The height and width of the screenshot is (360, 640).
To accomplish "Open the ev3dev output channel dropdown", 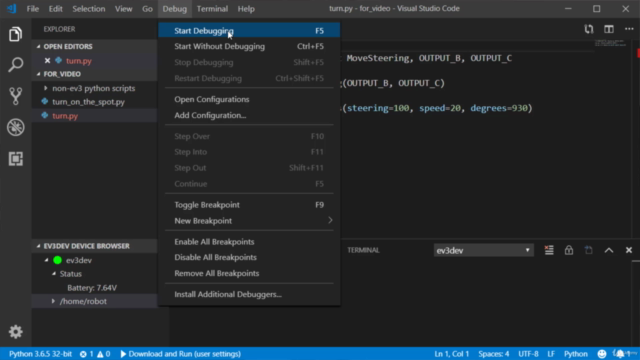I will click(483, 250).
